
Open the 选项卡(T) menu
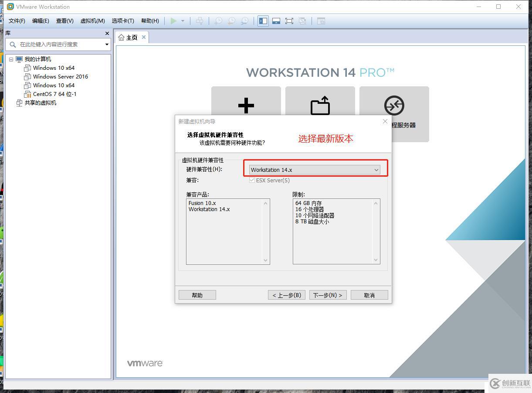coord(123,21)
